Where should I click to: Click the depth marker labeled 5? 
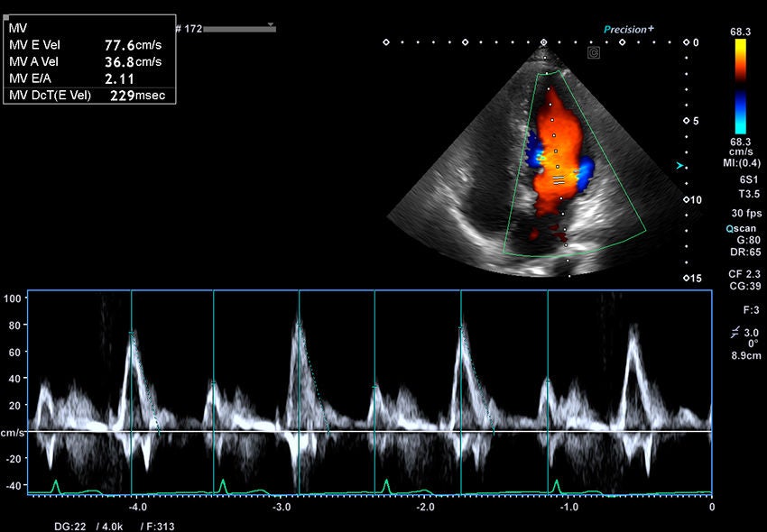[x=692, y=121]
